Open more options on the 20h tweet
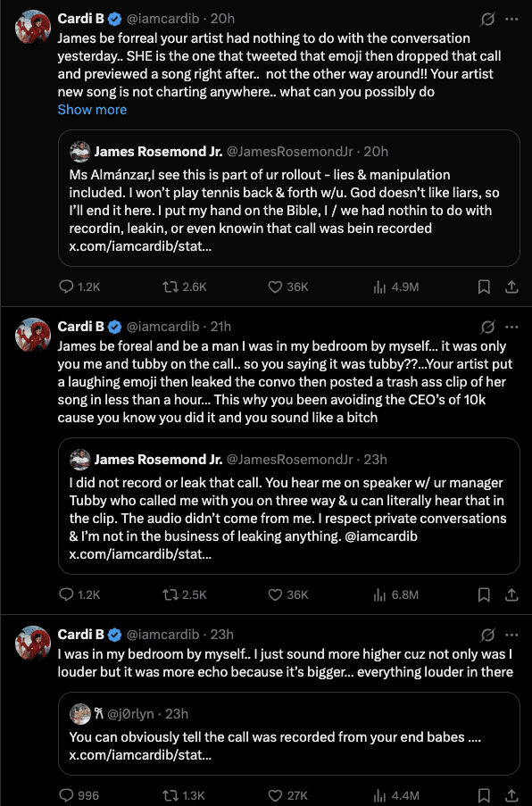This screenshot has height=806, width=532. (x=511, y=19)
